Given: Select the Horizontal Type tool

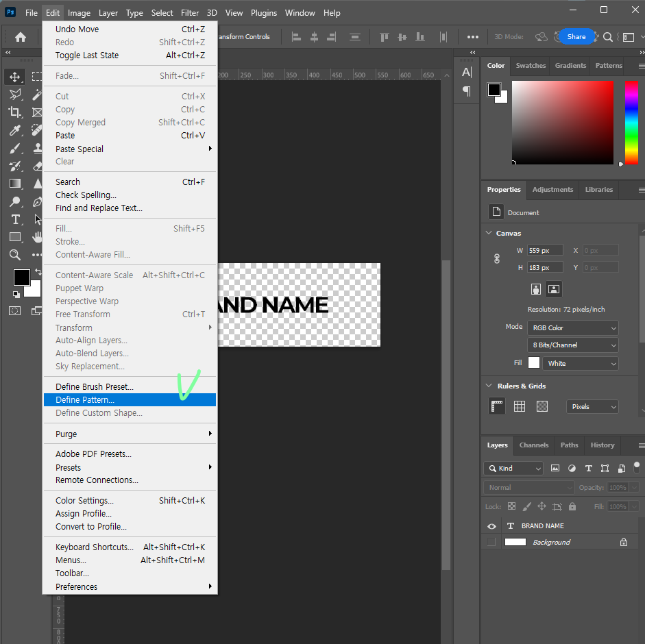Looking at the screenshot, I should click(15, 219).
